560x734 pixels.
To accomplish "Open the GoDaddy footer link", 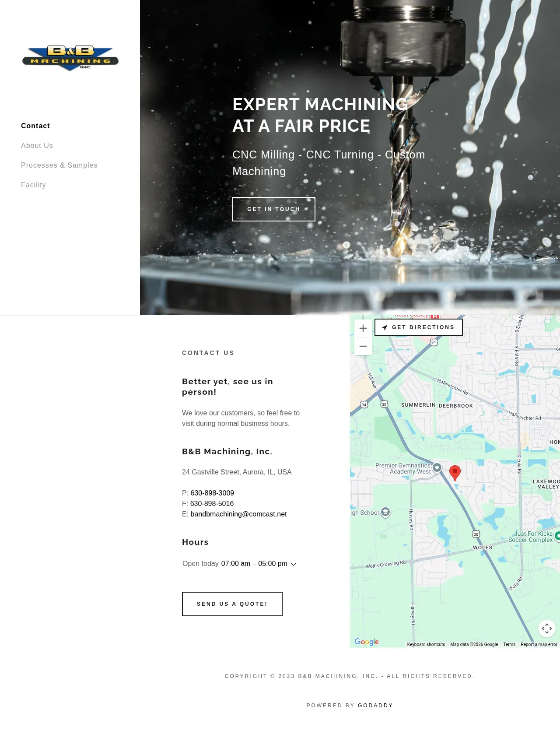I will (x=375, y=706).
